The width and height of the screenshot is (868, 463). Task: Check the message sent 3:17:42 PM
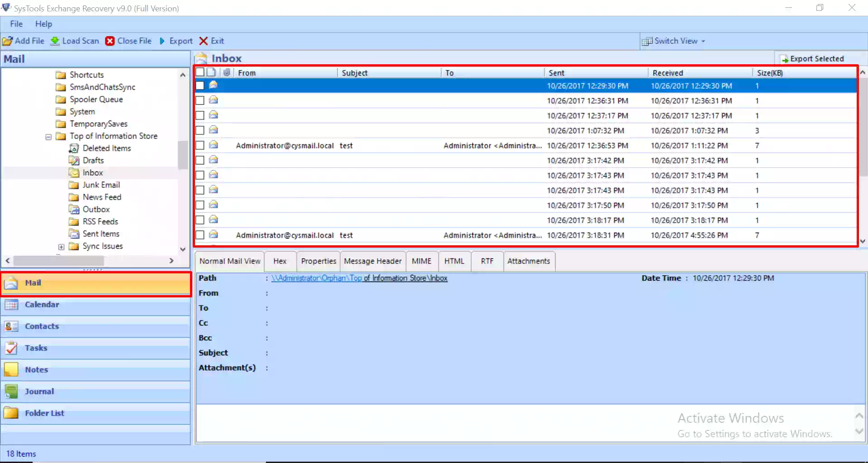click(200, 160)
